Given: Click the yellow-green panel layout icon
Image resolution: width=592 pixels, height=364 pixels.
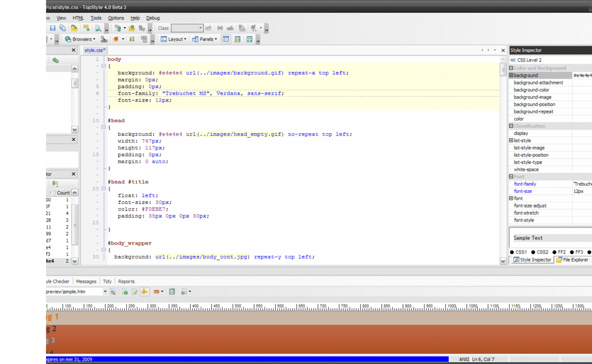Looking at the screenshot, I should coord(238,39).
